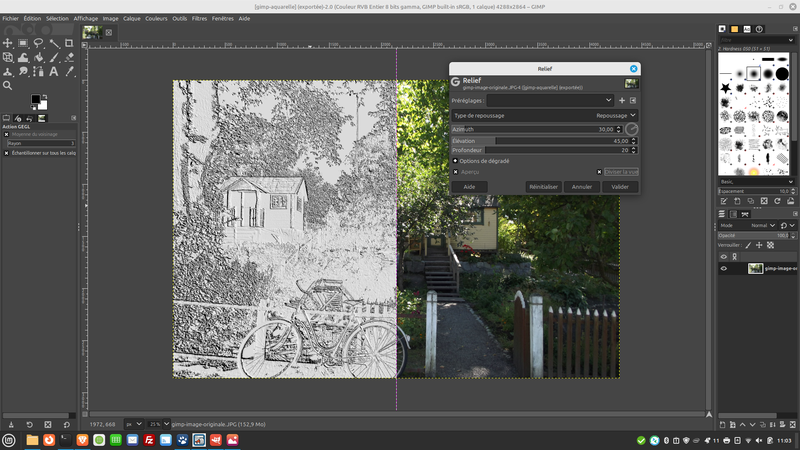
Task: Open the Couleurs menu
Action: coord(155,18)
